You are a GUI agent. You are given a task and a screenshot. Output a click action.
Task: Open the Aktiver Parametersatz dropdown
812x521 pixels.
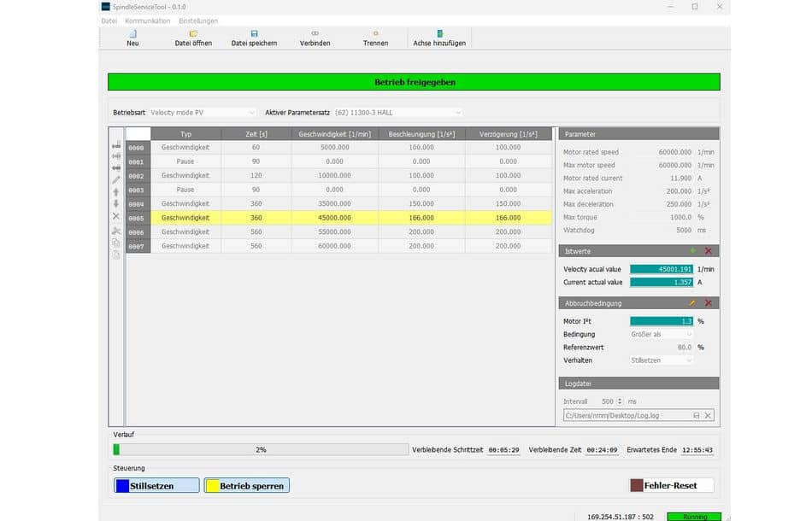pyautogui.click(x=397, y=112)
